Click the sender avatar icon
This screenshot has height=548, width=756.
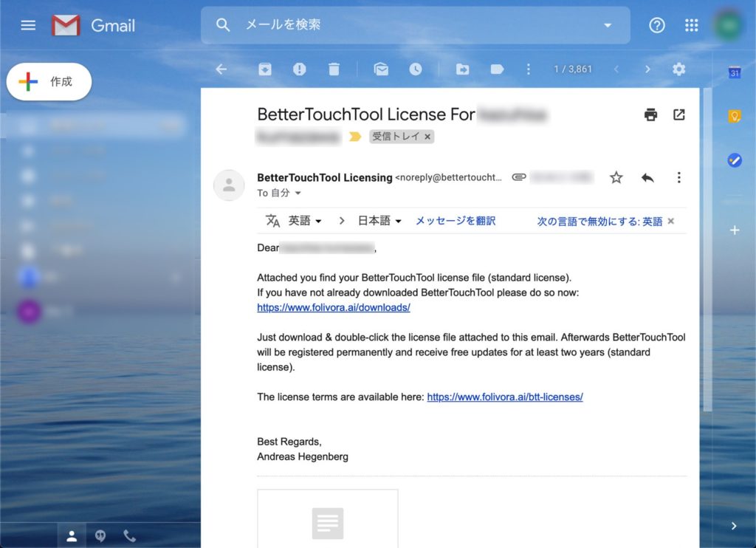[x=229, y=185]
